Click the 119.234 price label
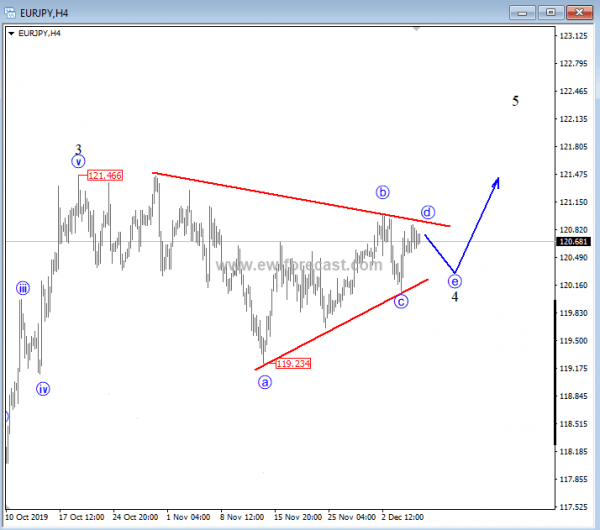The image size is (600, 530). (292, 364)
